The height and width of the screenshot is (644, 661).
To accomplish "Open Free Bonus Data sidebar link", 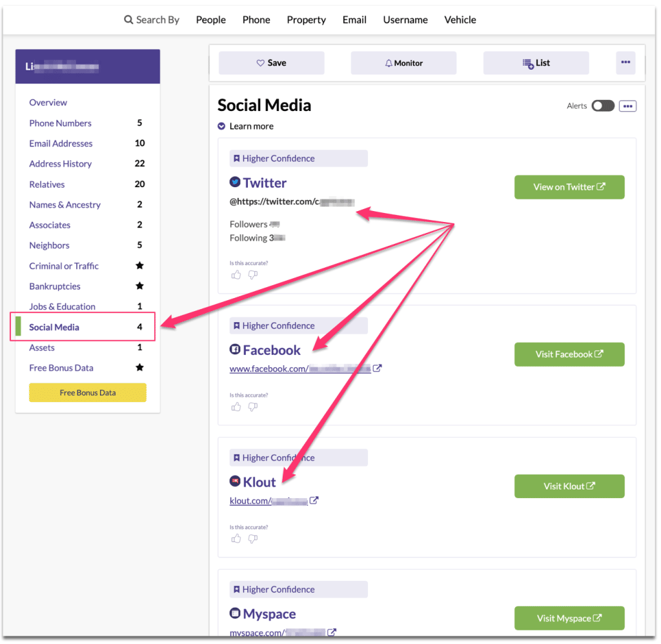I will tap(61, 368).
